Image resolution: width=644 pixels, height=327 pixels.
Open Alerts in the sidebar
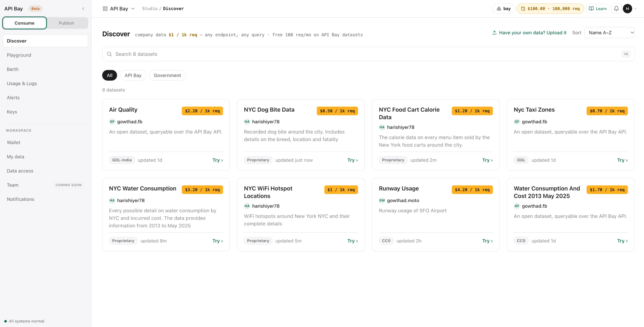pyautogui.click(x=45, y=98)
